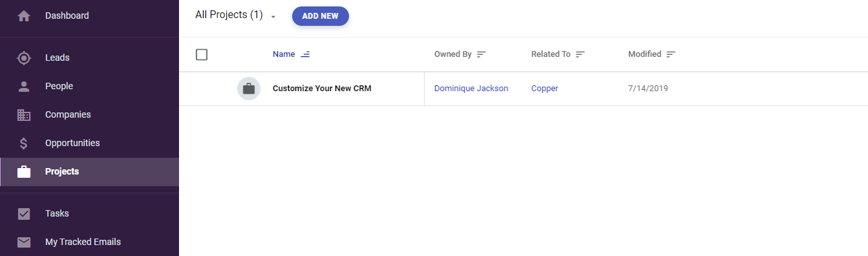Sort by the Modified column icon
The image size is (868, 256).
click(x=671, y=54)
